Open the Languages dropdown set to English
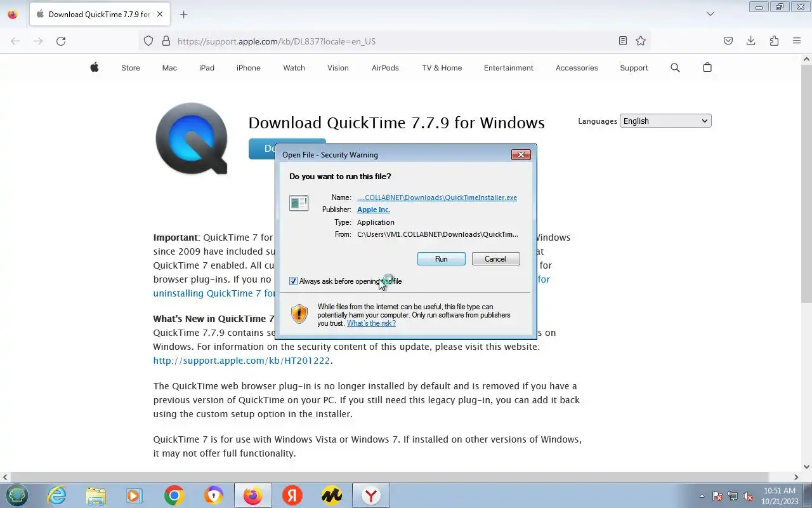 click(x=665, y=121)
